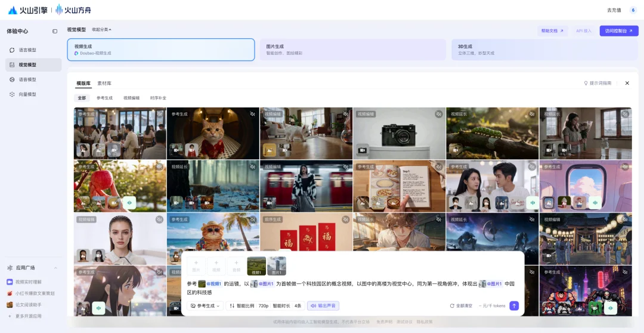The image size is (644, 333).
Task: Add an image via 图片 plus slot
Action: pos(196,266)
